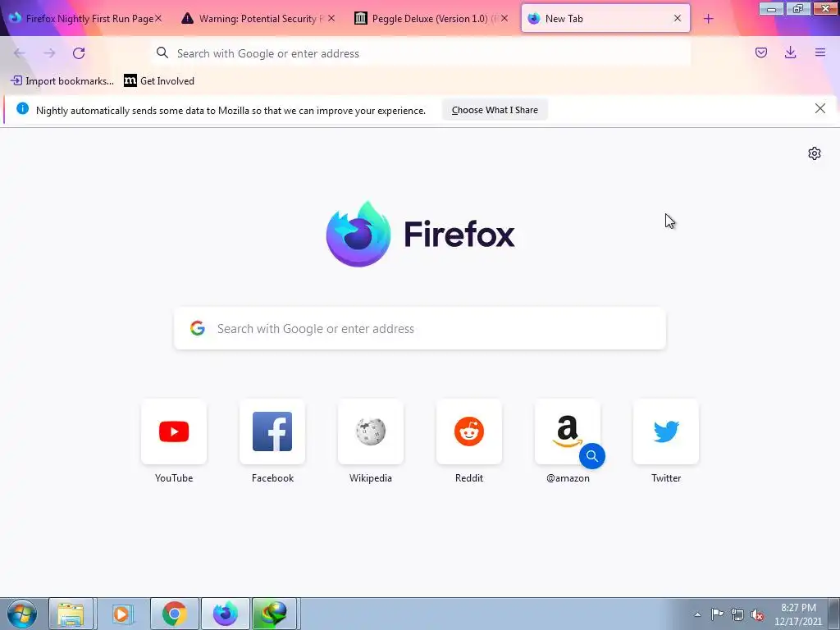
Task: Open the @amazon search shortcut tile
Action: click(x=568, y=431)
